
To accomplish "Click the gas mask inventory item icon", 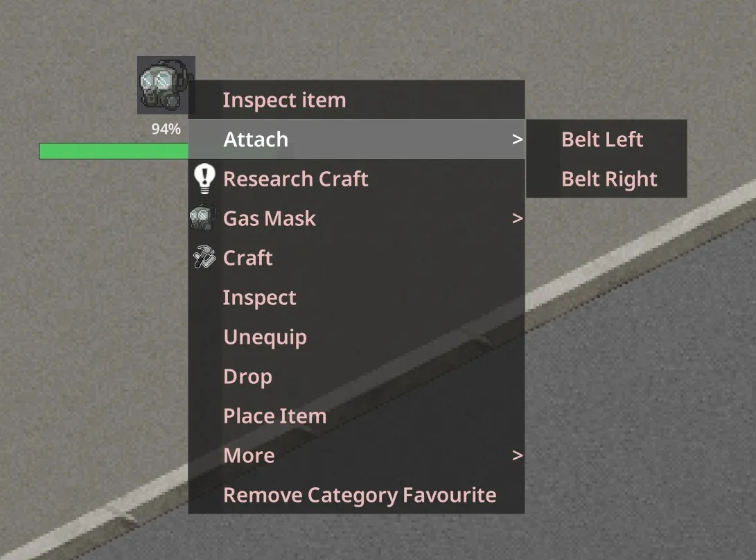I will (x=166, y=85).
